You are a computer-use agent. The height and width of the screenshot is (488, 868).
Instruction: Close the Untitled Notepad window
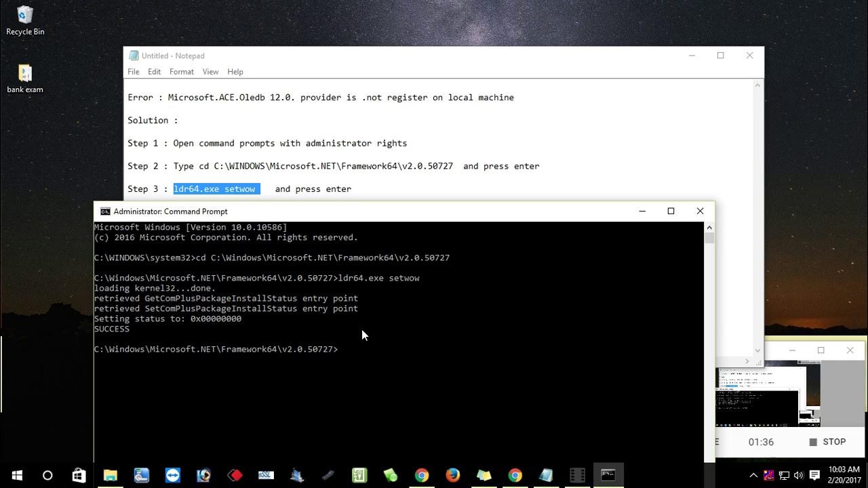pyautogui.click(x=749, y=56)
